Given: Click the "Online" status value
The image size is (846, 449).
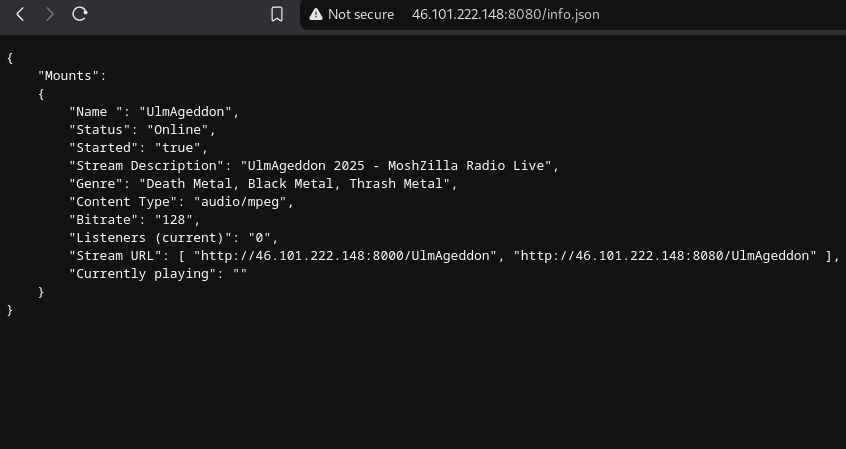Looking at the screenshot, I should click(181, 129).
